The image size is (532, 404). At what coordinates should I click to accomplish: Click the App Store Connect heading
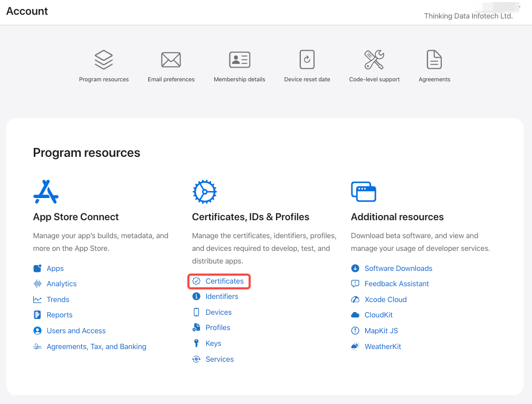(75, 217)
